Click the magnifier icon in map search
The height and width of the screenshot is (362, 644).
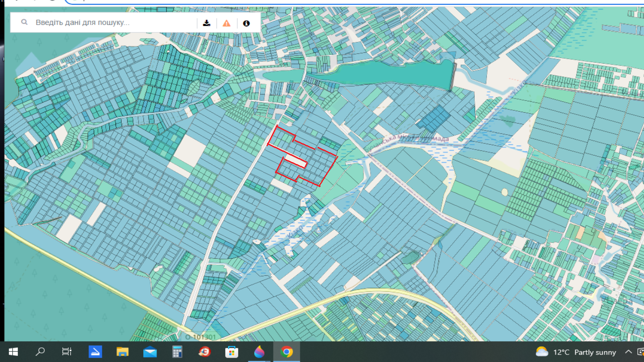tap(25, 22)
